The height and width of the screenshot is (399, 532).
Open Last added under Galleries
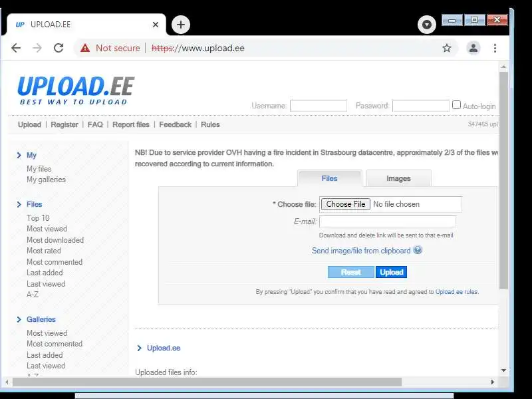[x=45, y=355]
